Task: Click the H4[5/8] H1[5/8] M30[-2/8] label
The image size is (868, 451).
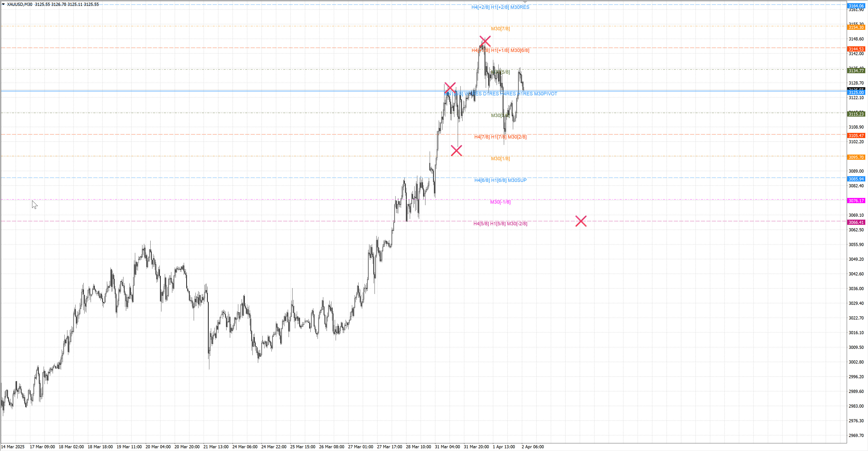Action: [500, 224]
